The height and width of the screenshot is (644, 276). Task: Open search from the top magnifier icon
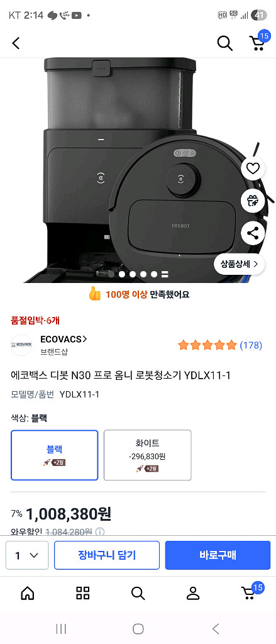pyautogui.click(x=224, y=43)
